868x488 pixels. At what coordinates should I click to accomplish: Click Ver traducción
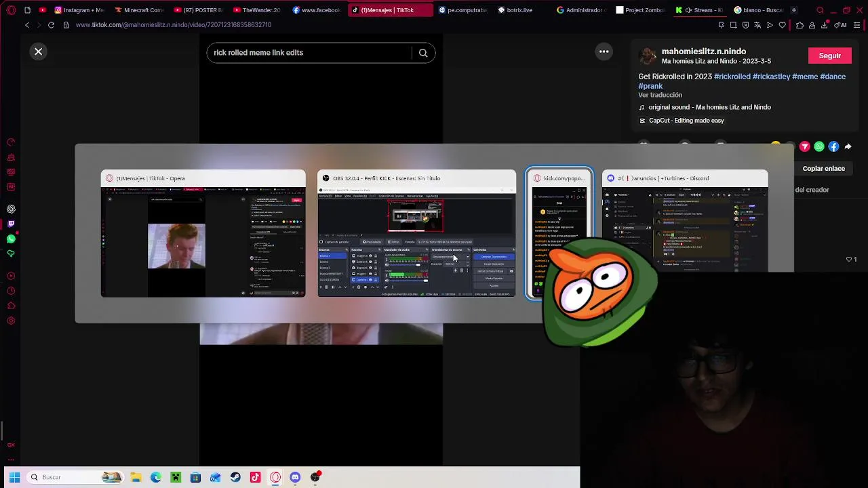point(660,95)
